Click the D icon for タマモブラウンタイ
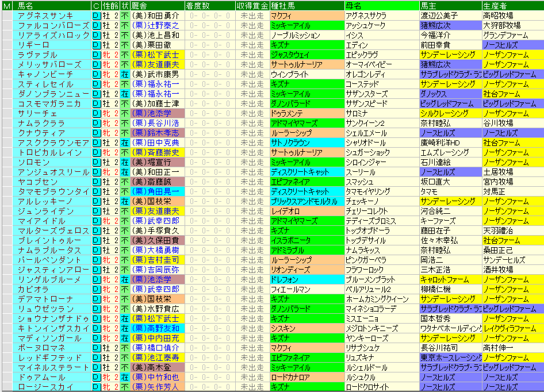 click(97, 191)
